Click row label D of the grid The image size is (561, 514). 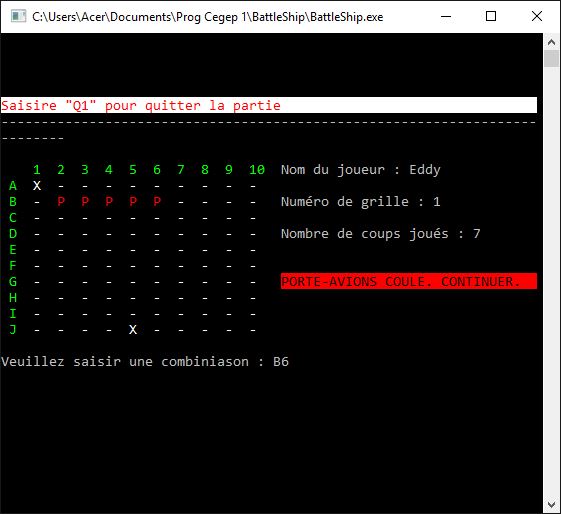[13, 234]
